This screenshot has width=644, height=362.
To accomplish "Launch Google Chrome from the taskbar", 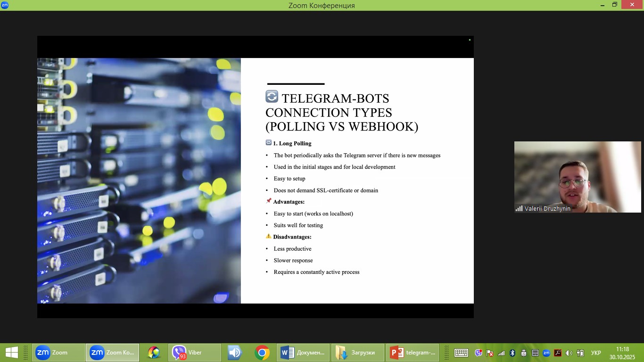I will (x=262, y=353).
